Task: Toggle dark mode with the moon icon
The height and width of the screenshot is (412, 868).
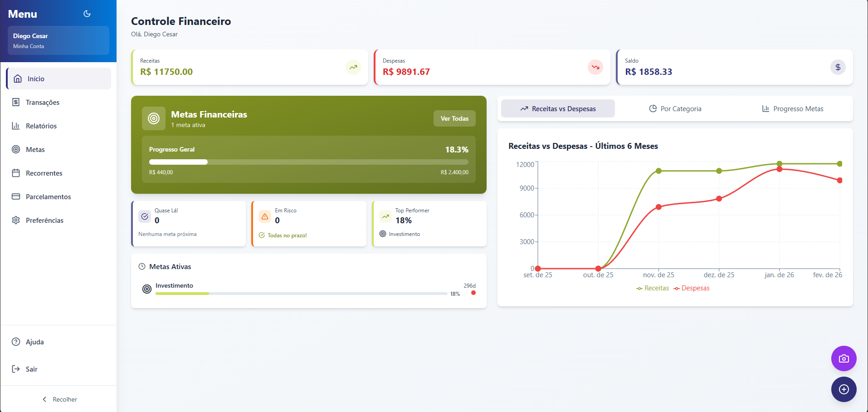Action: pos(87,14)
